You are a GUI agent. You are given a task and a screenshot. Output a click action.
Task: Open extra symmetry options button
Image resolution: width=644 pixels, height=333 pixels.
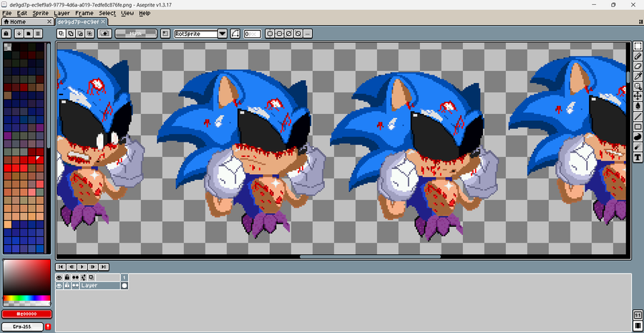pyautogui.click(x=308, y=34)
